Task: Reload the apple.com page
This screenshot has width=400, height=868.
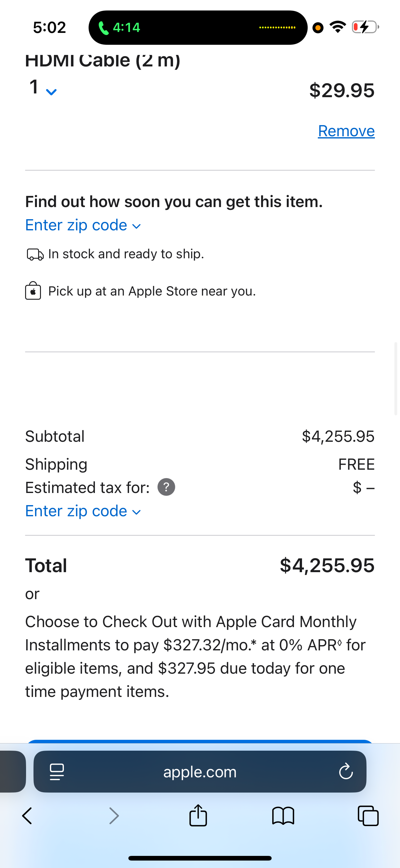Action: 346,772
